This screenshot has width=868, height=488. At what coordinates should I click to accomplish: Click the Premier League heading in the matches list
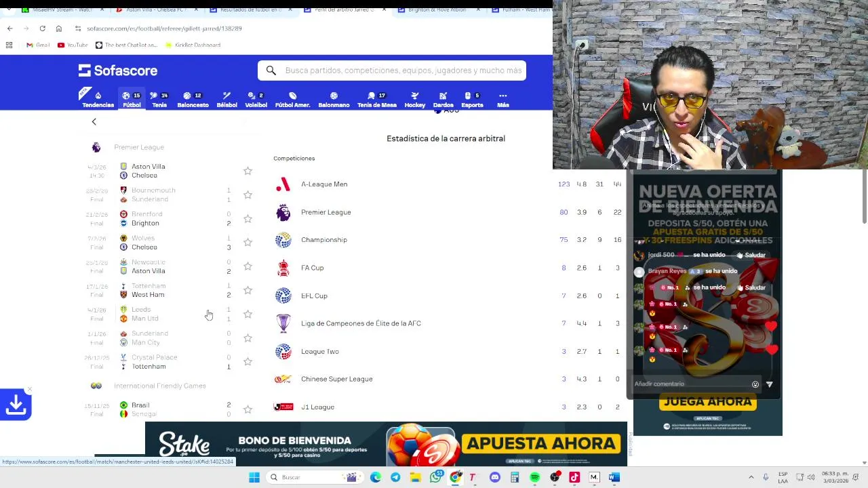139,147
